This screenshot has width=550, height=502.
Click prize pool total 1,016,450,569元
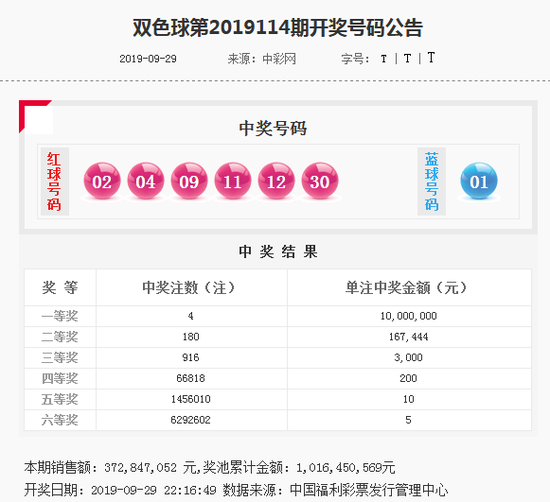pyautogui.click(x=346, y=468)
